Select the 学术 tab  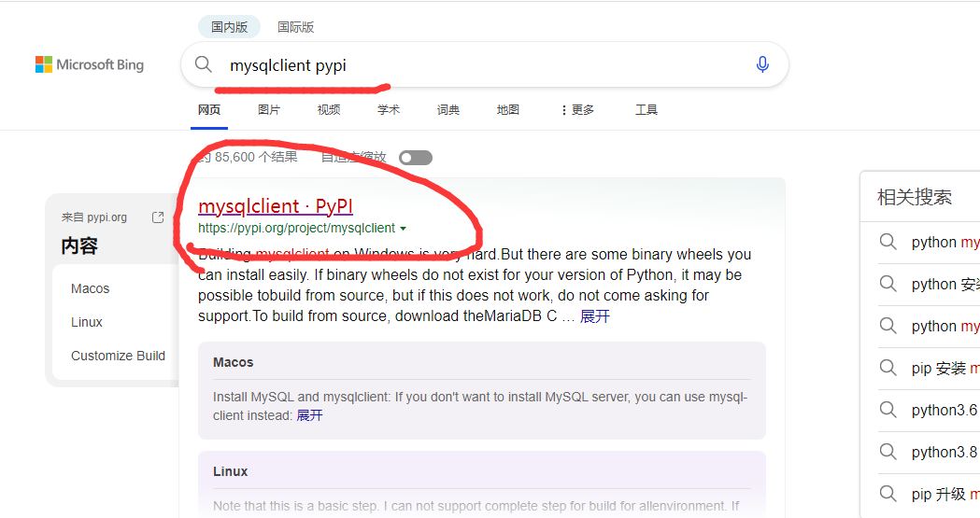[388, 110]
